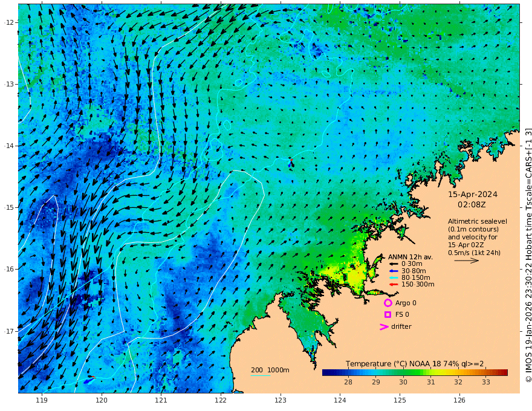Image resolution: width=532 pixels, height=411 pixels.
Task: Click latitude axis label -12
Action: 9,22
